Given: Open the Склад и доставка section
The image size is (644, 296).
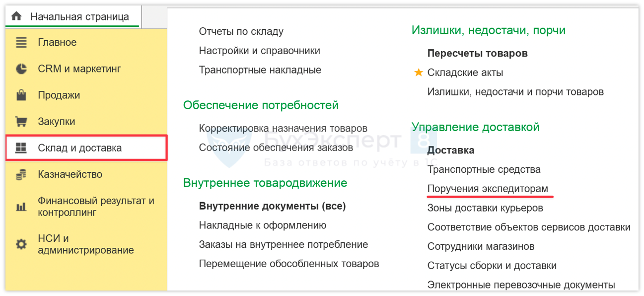Looking at the screenshot, I should (x=79, y=148).
